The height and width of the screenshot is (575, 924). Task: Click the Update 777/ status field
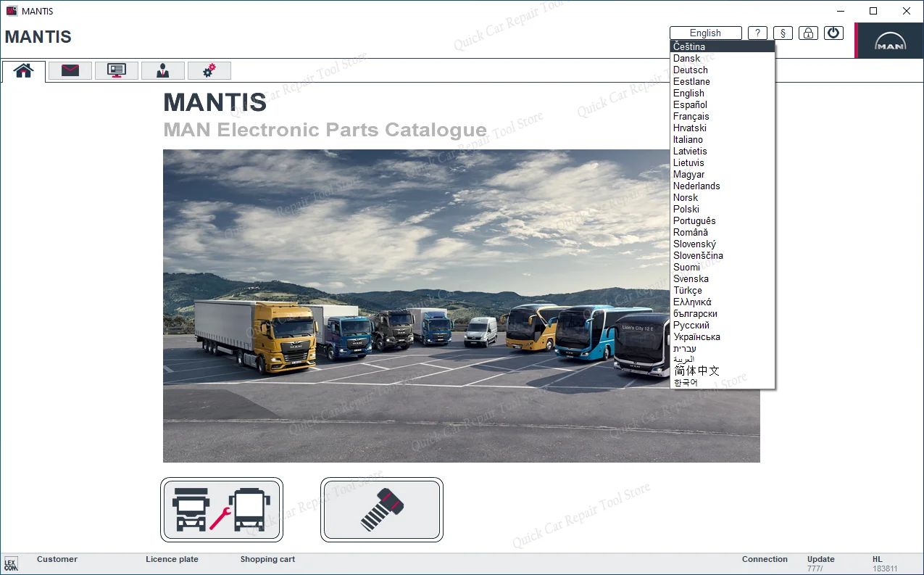pos(821,563)
